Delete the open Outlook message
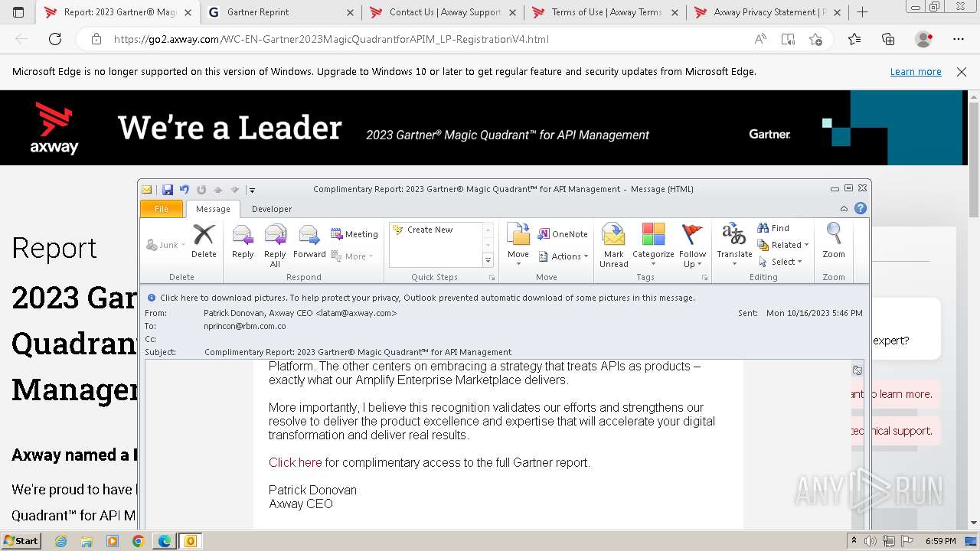980x551 pixels. pyautogui.click(x=204, y=242)
